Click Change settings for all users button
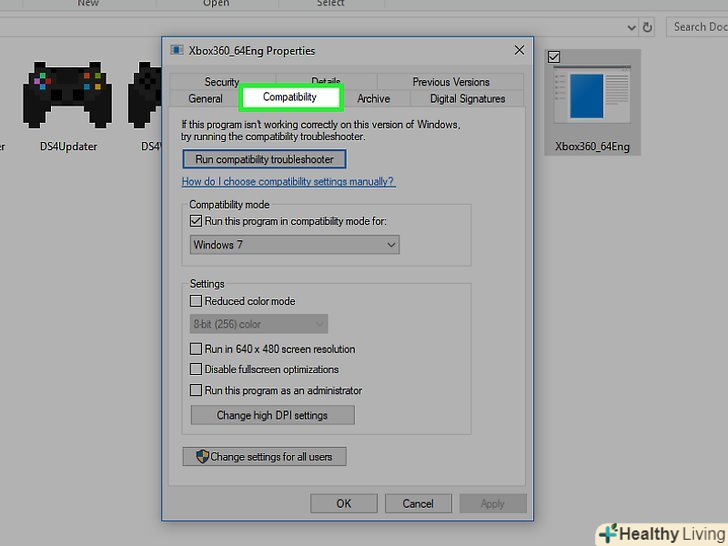Image resolution: width=728 pixels, height=546 pixels. click(x=264, y=457)
